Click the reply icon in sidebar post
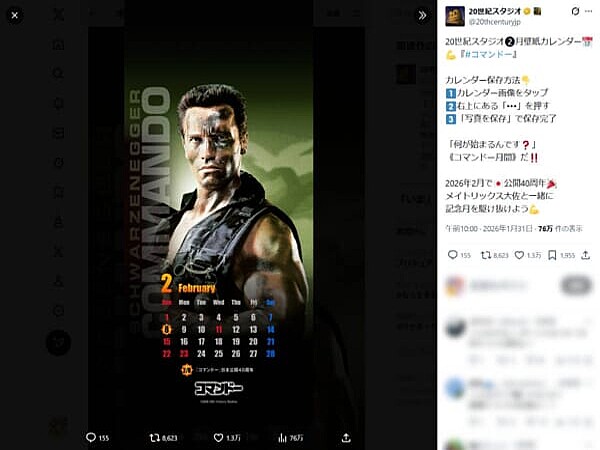Viewport: 600px width, 450px height. (x=453, y=255)
